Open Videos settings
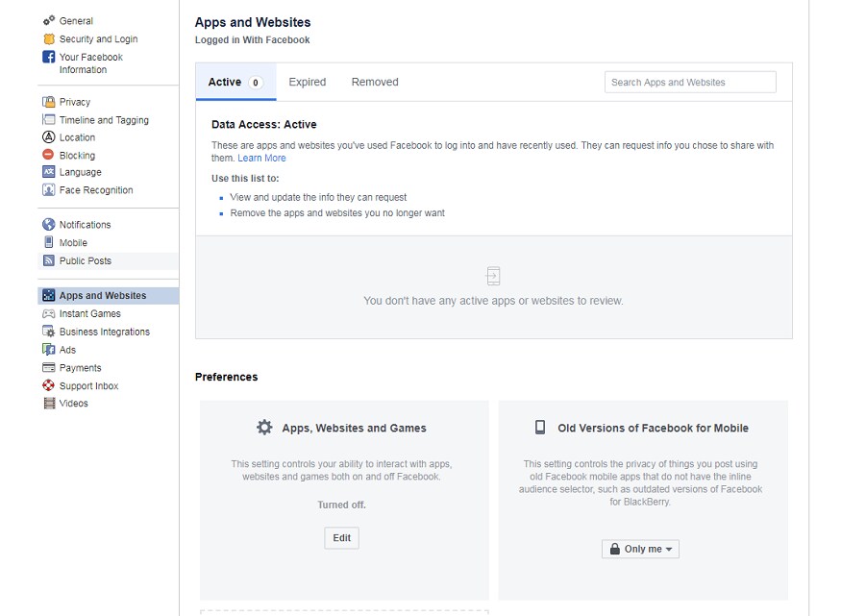Screen dimensions: 841x616 (73, 404)
